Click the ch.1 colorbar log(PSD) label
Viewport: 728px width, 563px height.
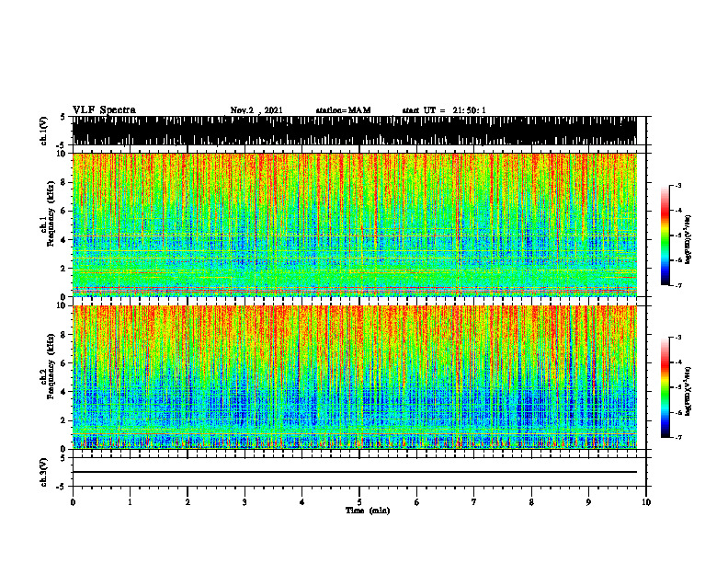click(688, 240)
